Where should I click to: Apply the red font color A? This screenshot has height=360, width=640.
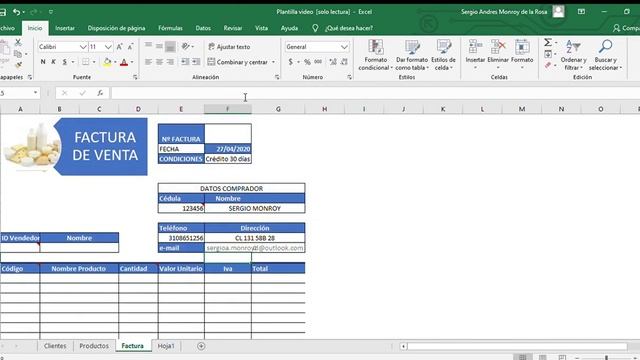[124, 62]
